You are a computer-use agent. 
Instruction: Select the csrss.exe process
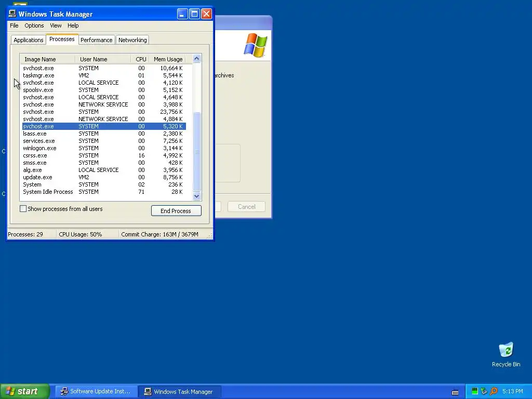pyautogui.click(x=104, y=155)
